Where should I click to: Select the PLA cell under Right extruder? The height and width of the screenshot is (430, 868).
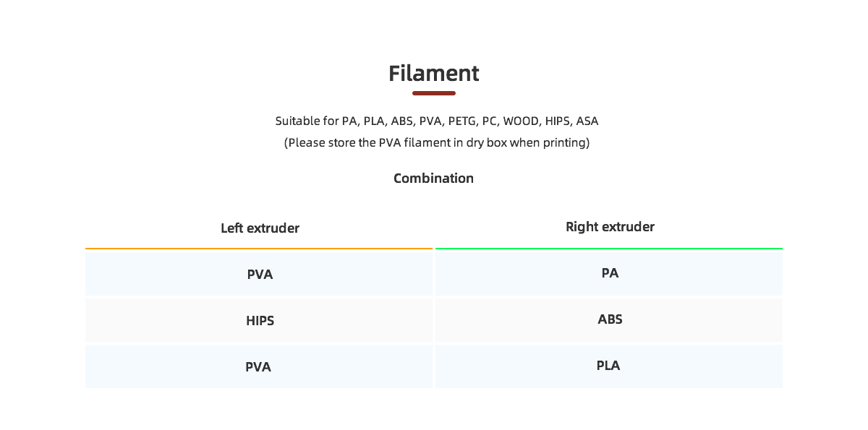point(608,366)
